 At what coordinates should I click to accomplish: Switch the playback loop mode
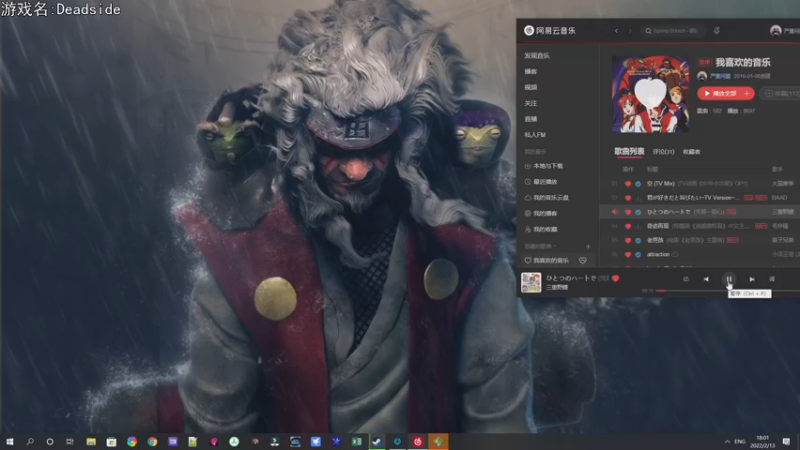click(686, 279)
